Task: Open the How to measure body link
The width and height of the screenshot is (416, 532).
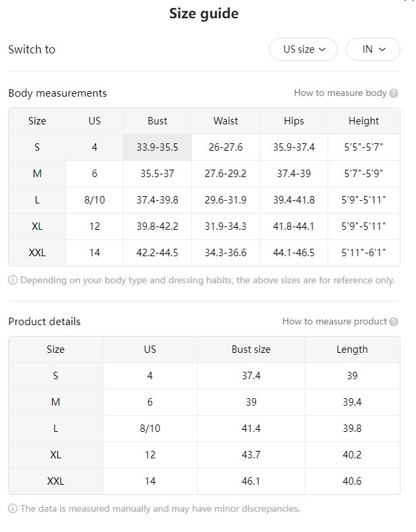Action: (x=340, y=93)
